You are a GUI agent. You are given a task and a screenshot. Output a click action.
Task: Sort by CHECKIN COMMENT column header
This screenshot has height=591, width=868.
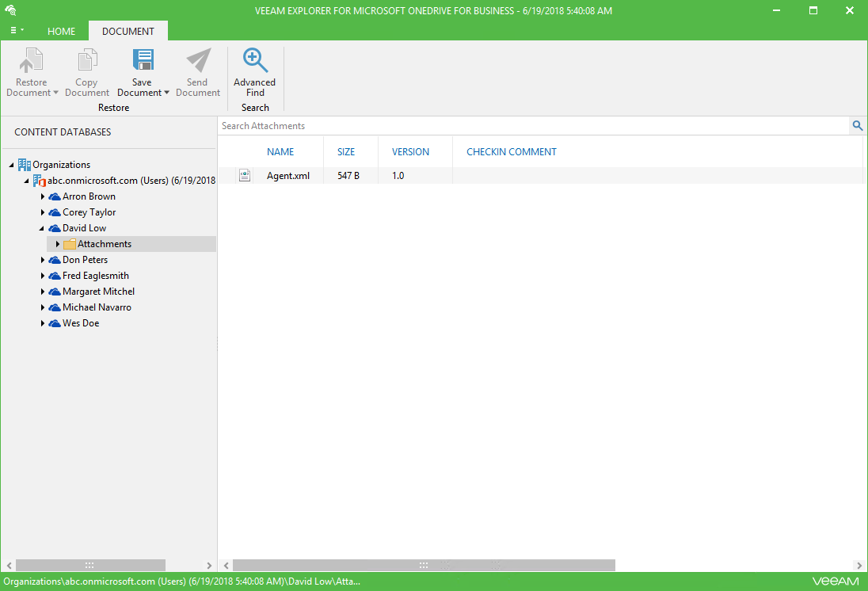[512, 152]
